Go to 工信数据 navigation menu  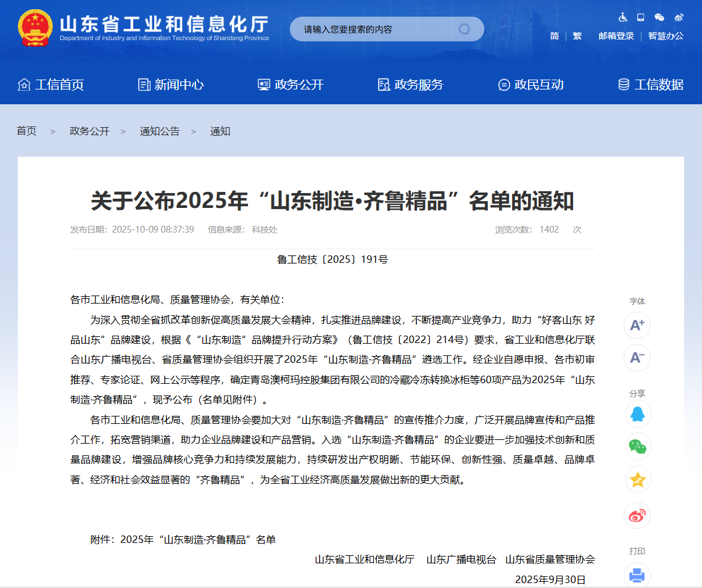[x=651, y=85]
